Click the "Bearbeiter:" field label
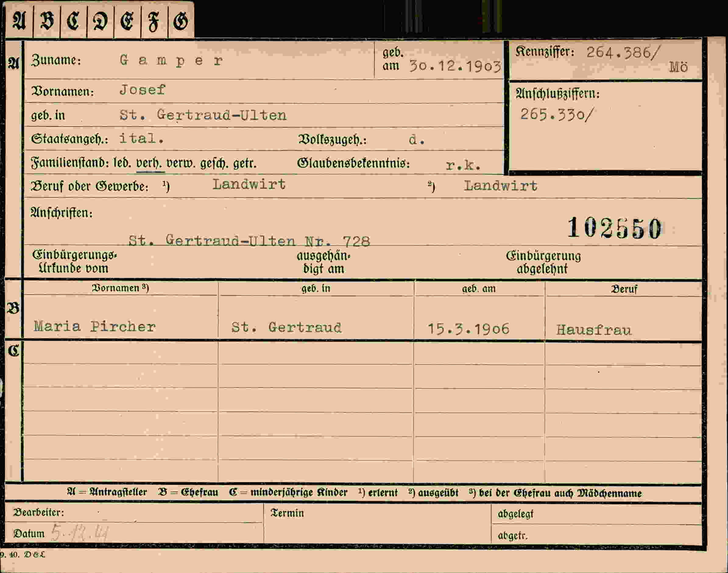728x573 pixels. coord(38,512)
